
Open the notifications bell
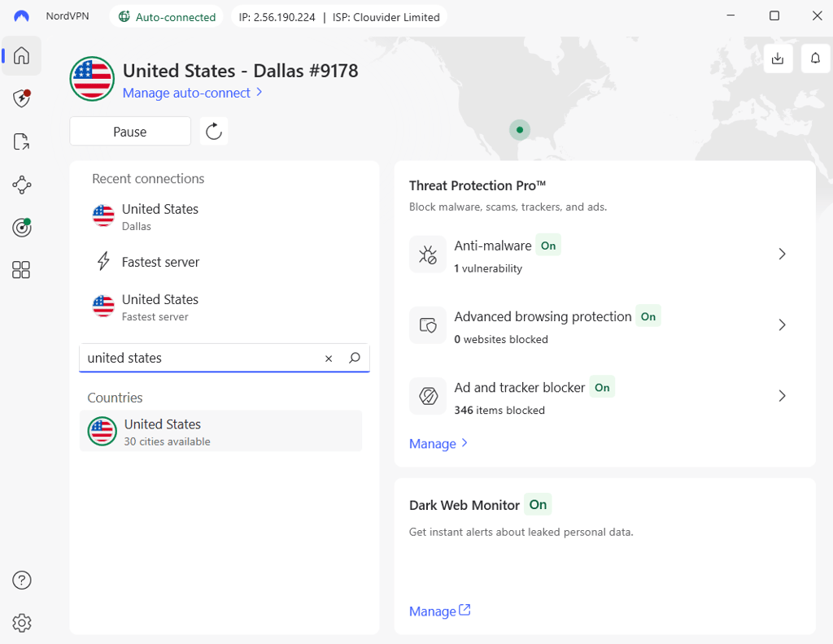(815, 59)
